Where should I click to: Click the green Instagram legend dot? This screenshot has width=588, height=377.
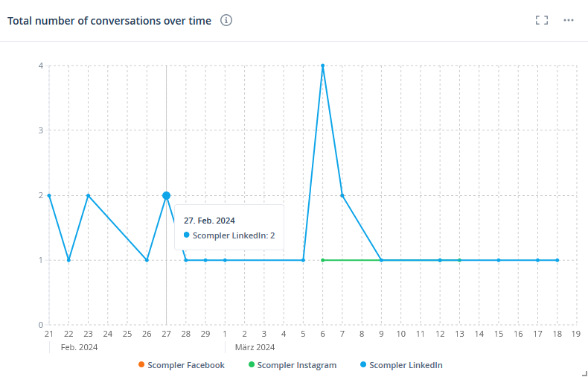[252, 365]
